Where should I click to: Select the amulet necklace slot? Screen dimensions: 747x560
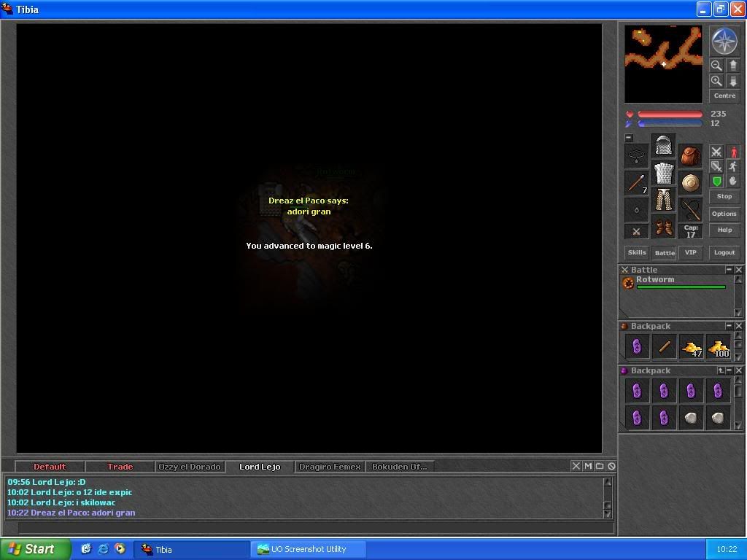[x=636, y=156]
